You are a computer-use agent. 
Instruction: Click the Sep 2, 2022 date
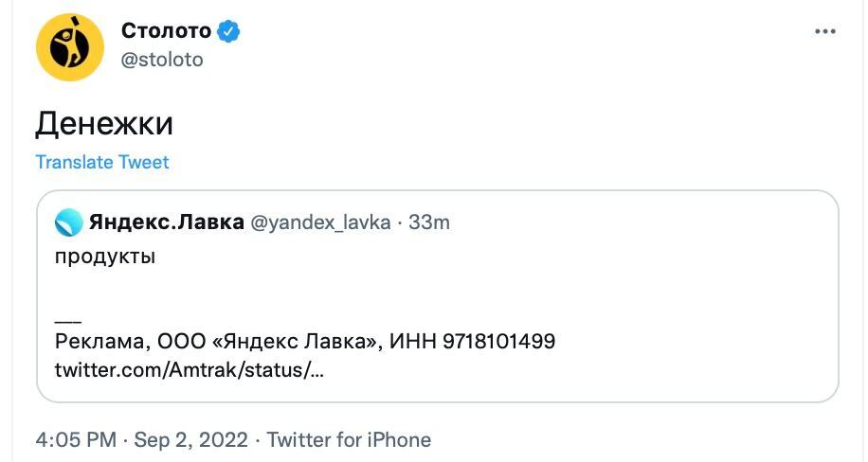coord(191,440)
